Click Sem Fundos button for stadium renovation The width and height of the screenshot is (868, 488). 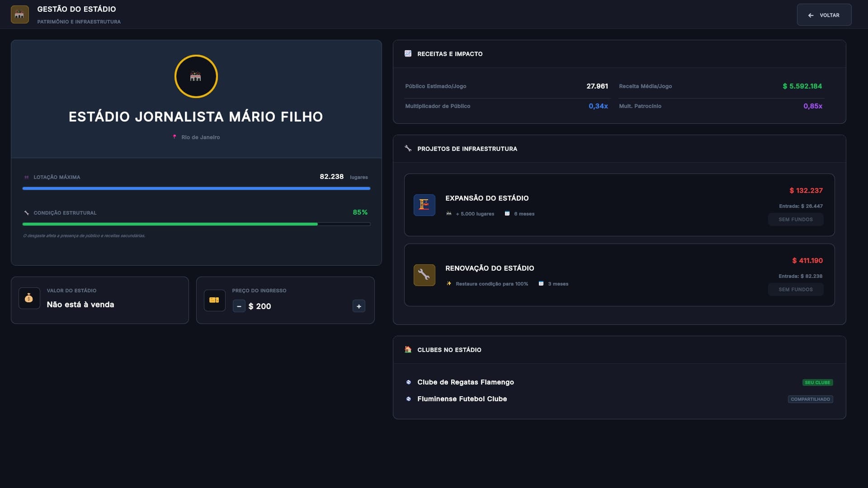(x=795, y=289)
